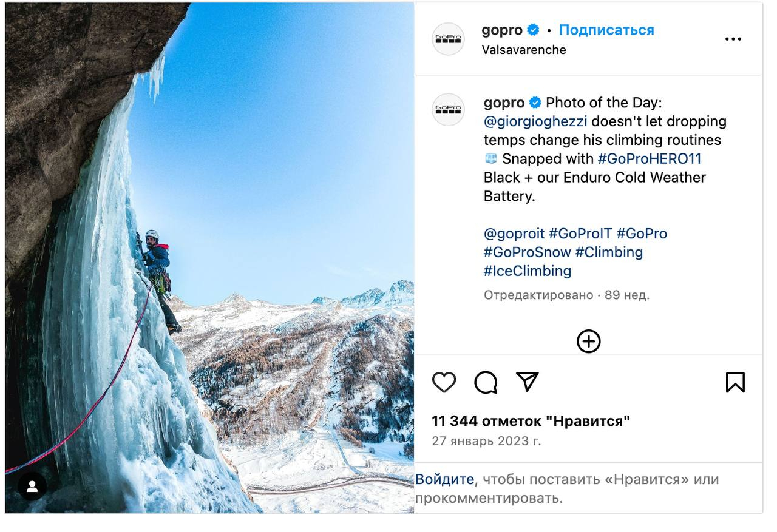Visit the @goproit profile mention
The width and height of the screenshot is (777, 532).
(514, 234)
